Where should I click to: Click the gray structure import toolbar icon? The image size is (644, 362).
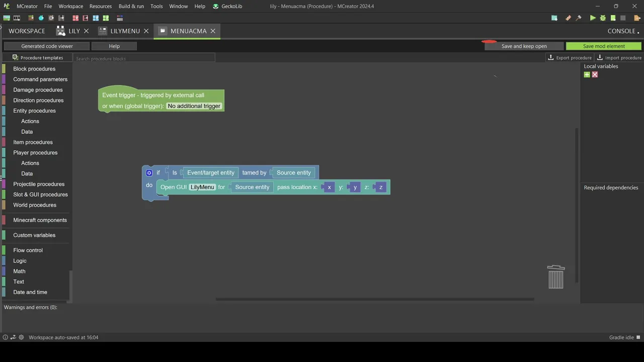tap(61, 18)
